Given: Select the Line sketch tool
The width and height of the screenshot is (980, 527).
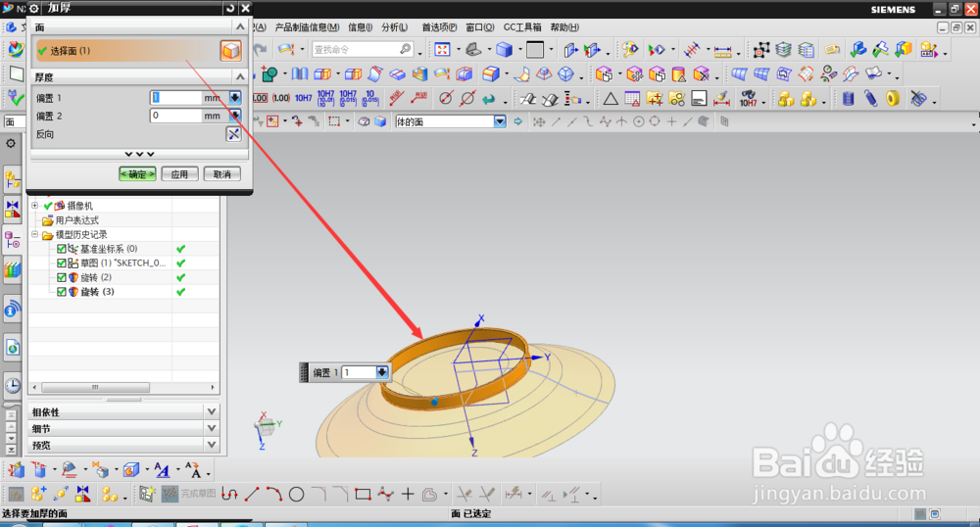Looking at the screenshot, I should (x=252, y=494).
